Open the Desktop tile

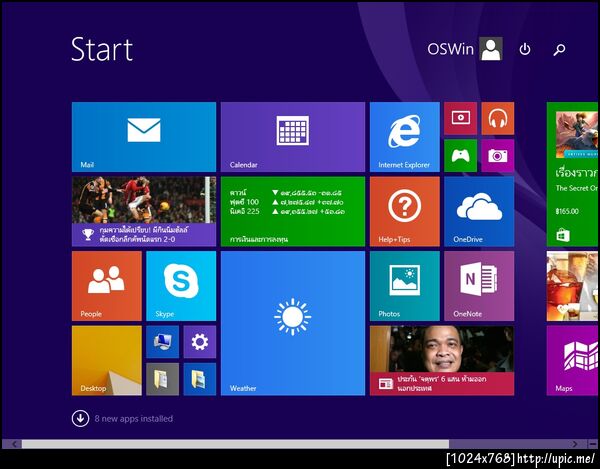107,360
